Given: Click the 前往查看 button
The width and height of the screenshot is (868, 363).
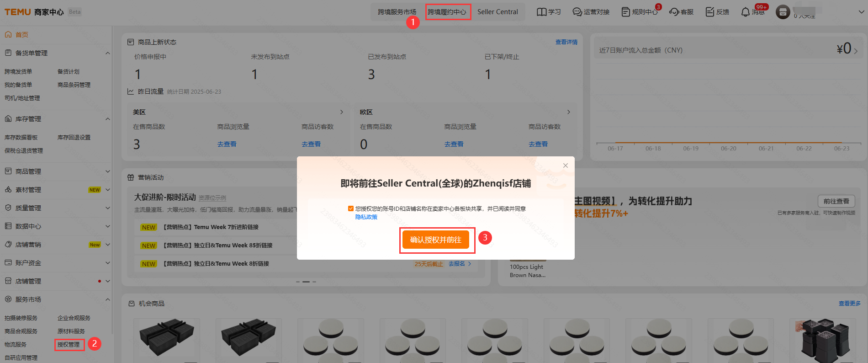Looking at the screenshot, I should tap(836, 201).
